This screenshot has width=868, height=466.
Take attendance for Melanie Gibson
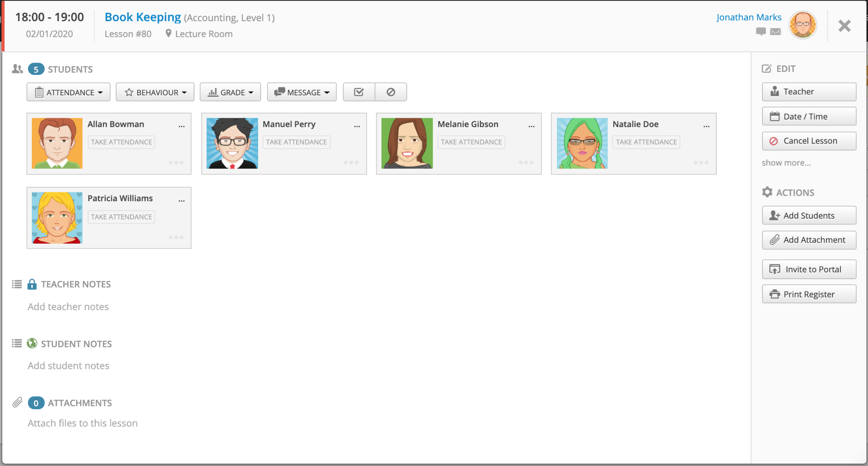pos(471,142)
